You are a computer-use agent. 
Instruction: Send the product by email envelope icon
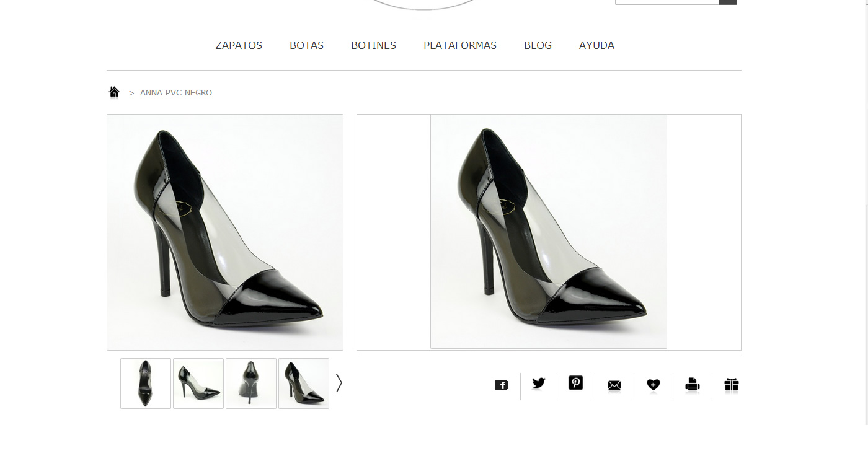[614, 385]
